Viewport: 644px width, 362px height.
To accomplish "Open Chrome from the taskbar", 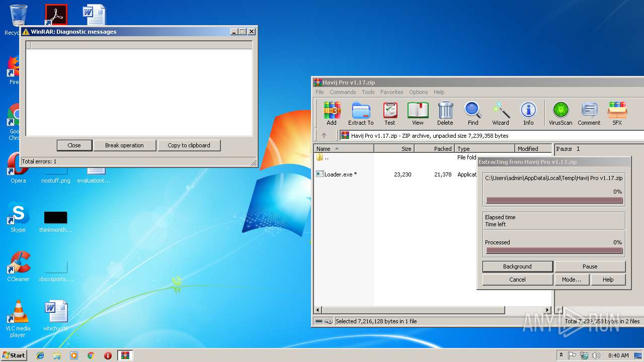I will click(x=91, y=355).
